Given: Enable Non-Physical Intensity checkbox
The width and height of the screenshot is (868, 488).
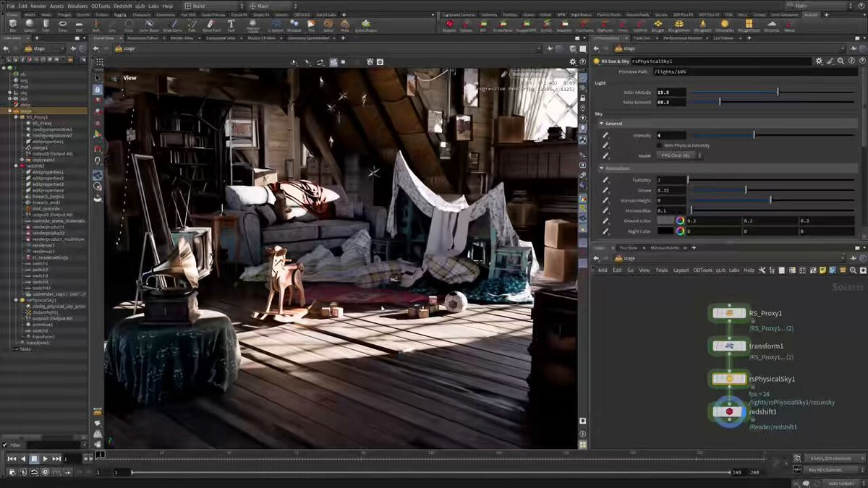Looking at the screenshot, I should [658, 145].
